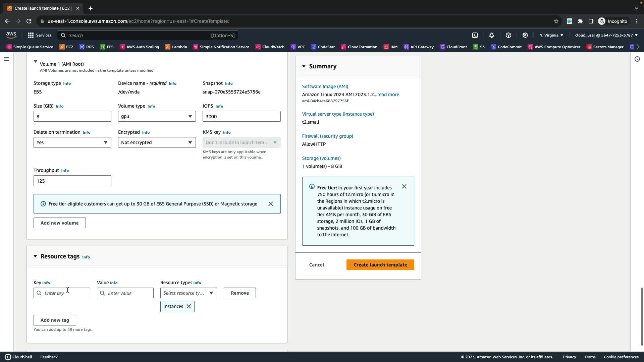Click the help question mark icon

click(508, 35)
